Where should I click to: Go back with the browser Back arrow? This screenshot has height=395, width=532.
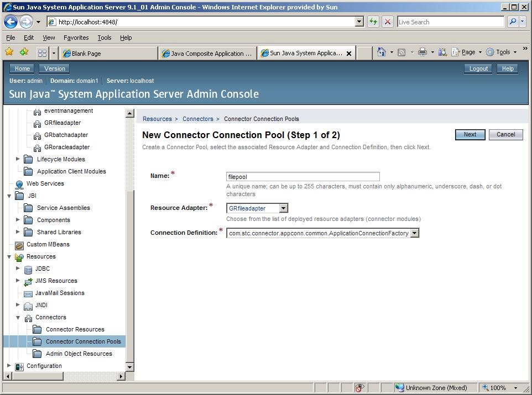click(x=11, y=22)
